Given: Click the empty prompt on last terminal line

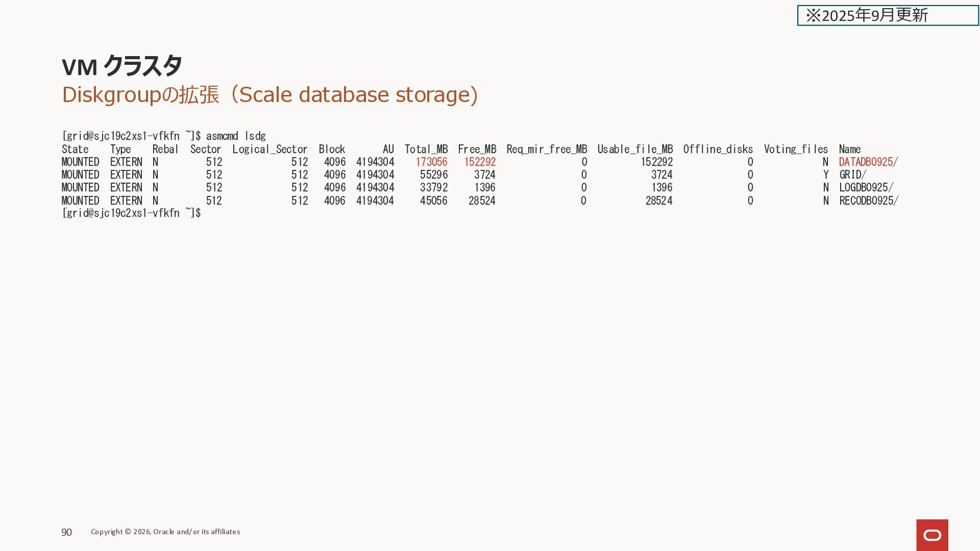Looking at the screenshot, I should tap(131, 213).
